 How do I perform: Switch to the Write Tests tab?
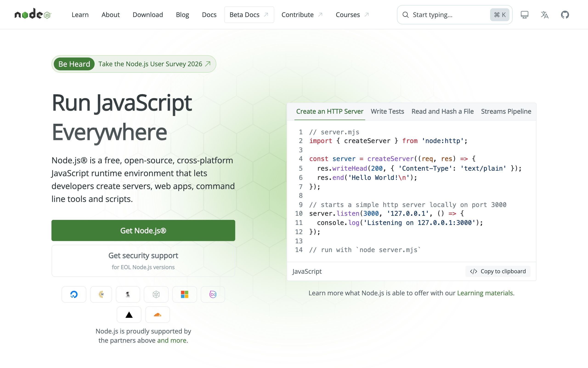387,112
